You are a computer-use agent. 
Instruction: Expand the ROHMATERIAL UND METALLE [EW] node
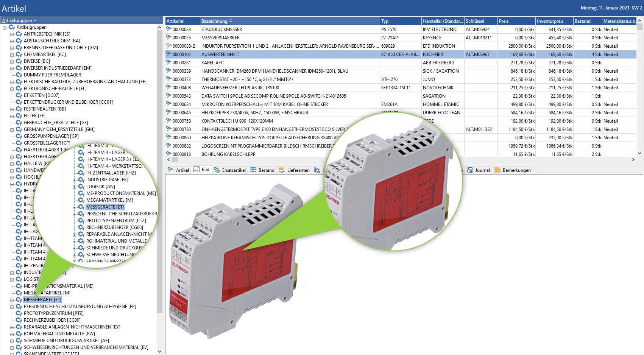pyautogui.click(x=12, y=334)
